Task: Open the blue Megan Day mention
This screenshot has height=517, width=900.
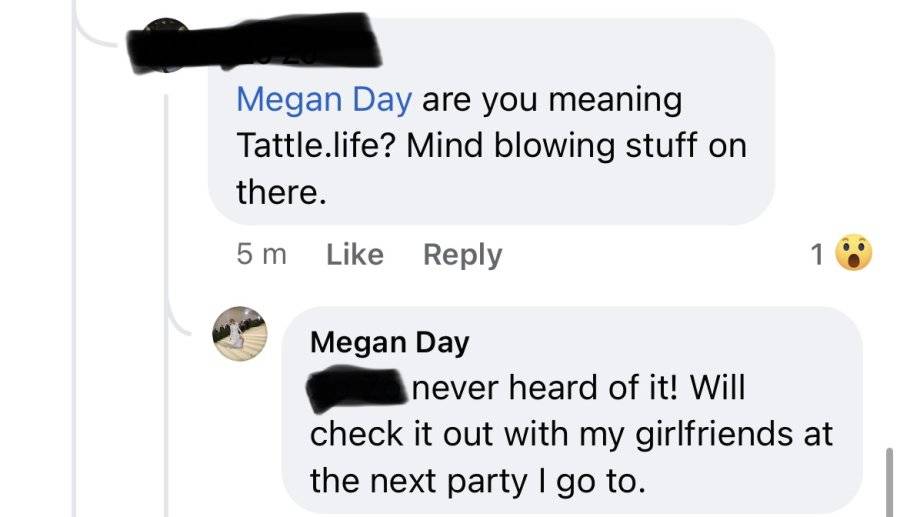Action: [x=324, y=100]
